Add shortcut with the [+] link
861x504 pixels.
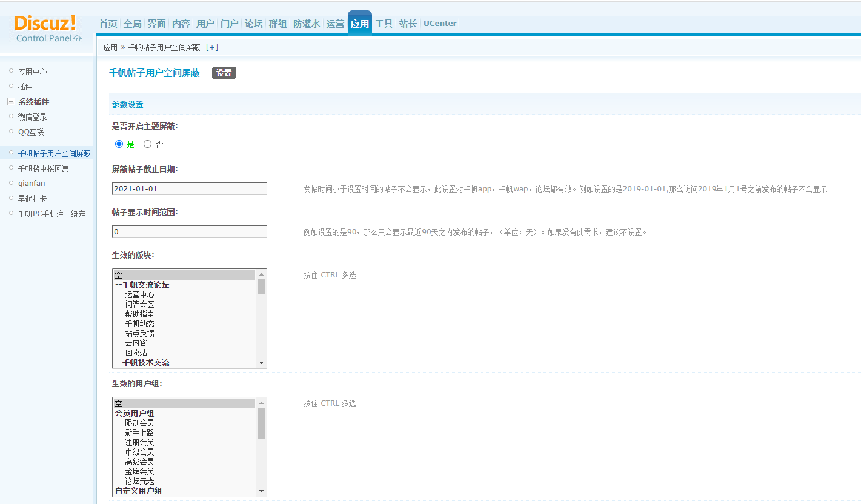pos(212,47)
